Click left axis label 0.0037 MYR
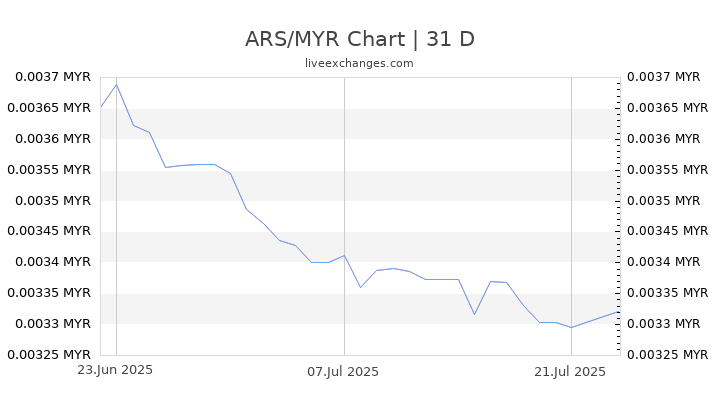720x405 pixels. pos(53,77)
